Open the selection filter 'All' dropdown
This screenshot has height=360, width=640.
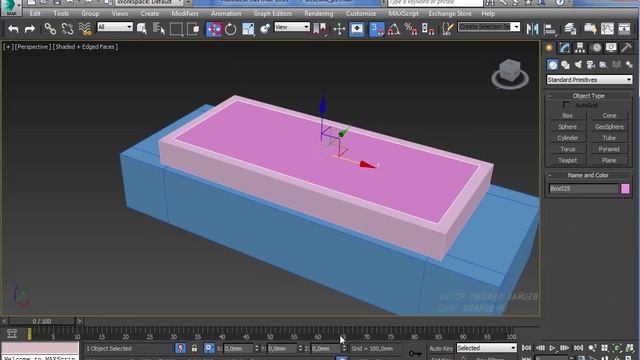tap(115, 27)
